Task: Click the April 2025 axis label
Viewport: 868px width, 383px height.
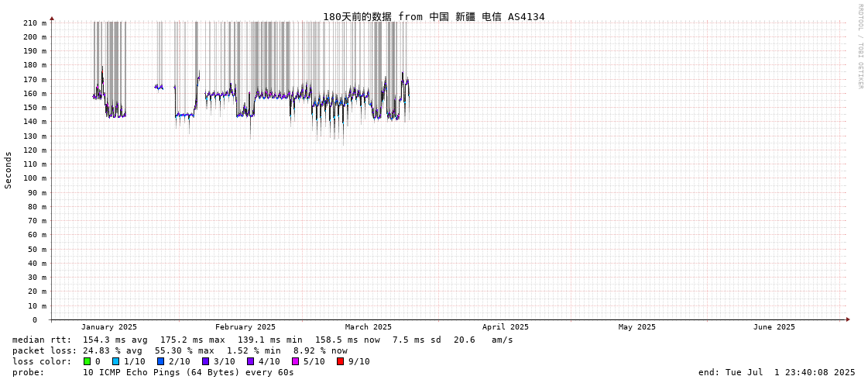Action: pyautogui.click(x=506, y=327)
